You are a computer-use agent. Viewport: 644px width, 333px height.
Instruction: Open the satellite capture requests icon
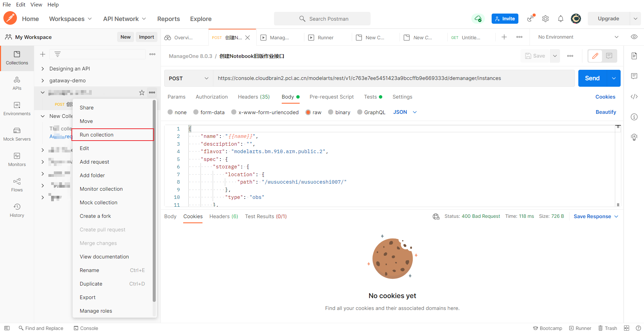[531, 19]
